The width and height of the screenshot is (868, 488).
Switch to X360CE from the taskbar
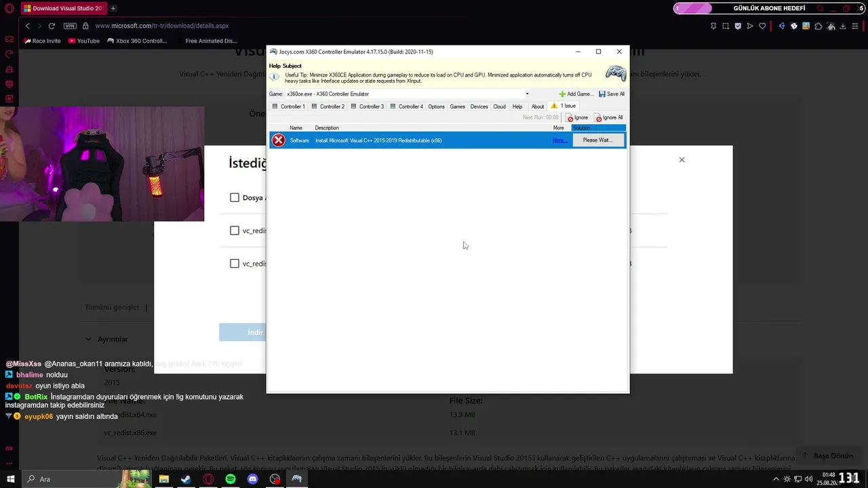(x=296, y=479)
